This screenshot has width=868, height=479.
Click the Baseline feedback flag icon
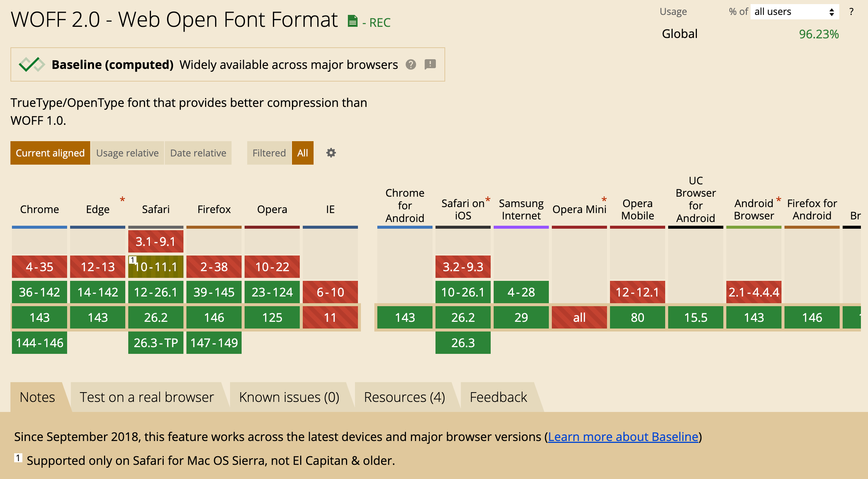point(430,64)
